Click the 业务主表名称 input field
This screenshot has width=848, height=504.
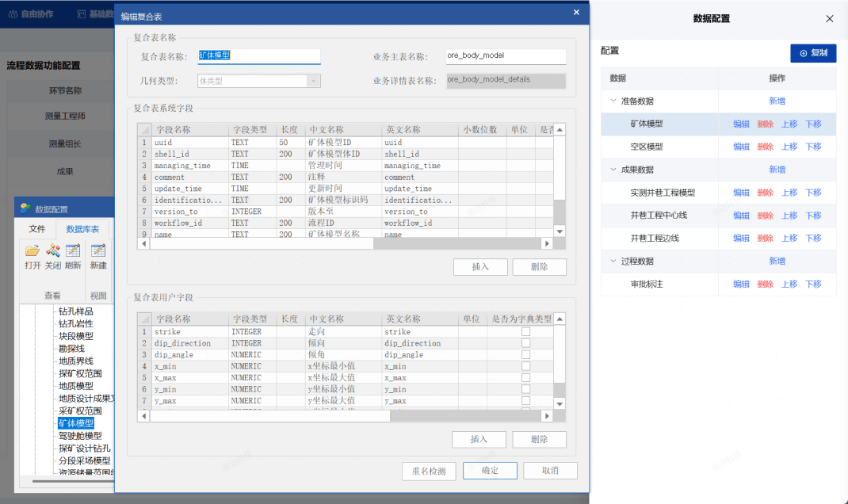(x=506, y=55)
